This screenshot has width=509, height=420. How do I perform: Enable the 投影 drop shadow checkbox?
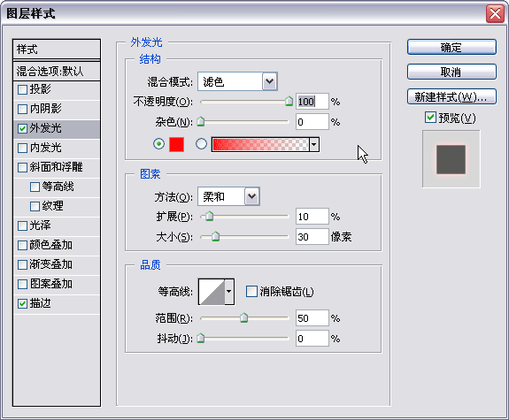click(x=22, y=89)
